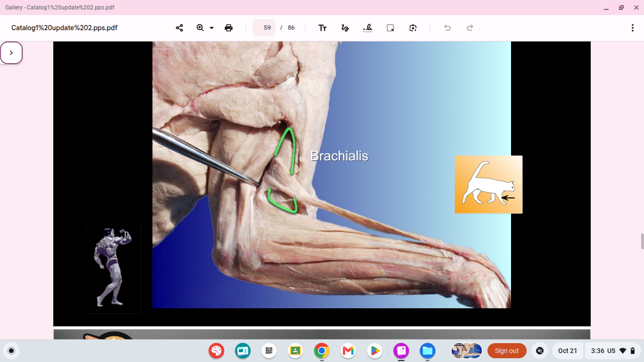Image resolution: width=644 pixels, height=362 pixels.
Task: Undo the last edit
Action: pyautogui.click(x=447, y=28)
